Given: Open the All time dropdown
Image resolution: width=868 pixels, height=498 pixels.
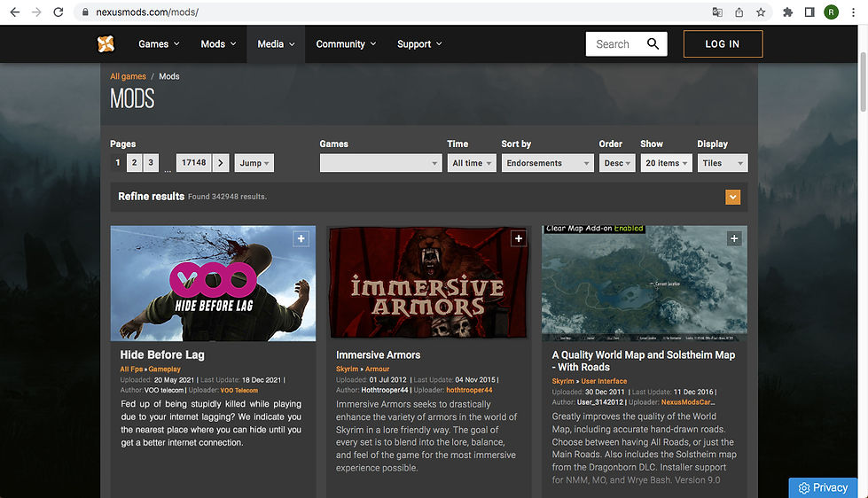Looking at the screenshot, I should pyautogui.click(x=472, y=163).
